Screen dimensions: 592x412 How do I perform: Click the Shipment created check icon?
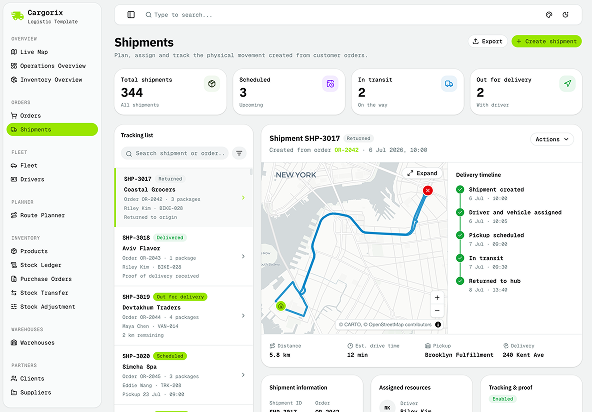click(x=460, y=189)
